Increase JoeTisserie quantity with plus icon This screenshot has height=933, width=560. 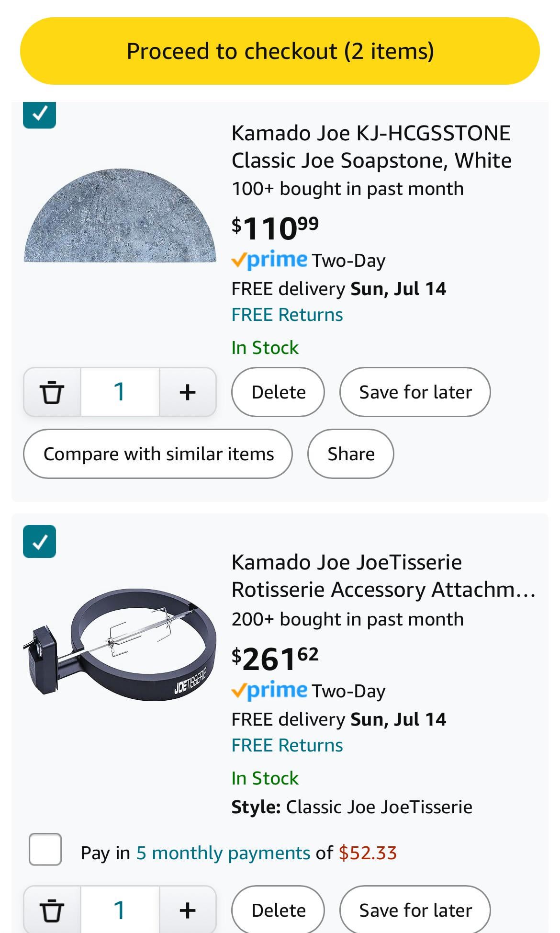pos(188,910)
